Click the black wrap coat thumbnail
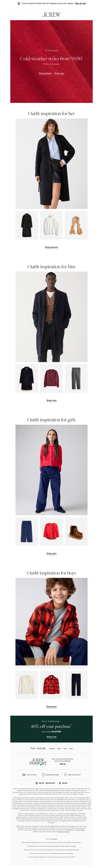The image size is (103, 868). (x=27, y=225)
